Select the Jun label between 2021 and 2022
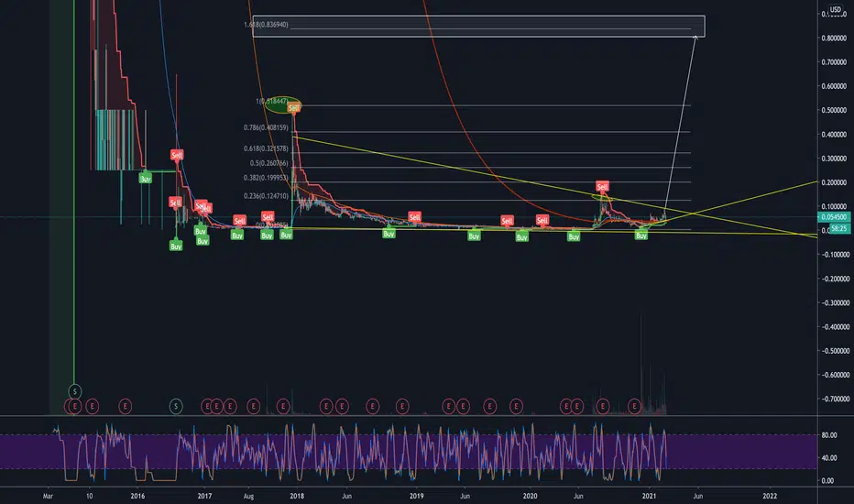Screen dimensions: 854x504 click(697, 496)
